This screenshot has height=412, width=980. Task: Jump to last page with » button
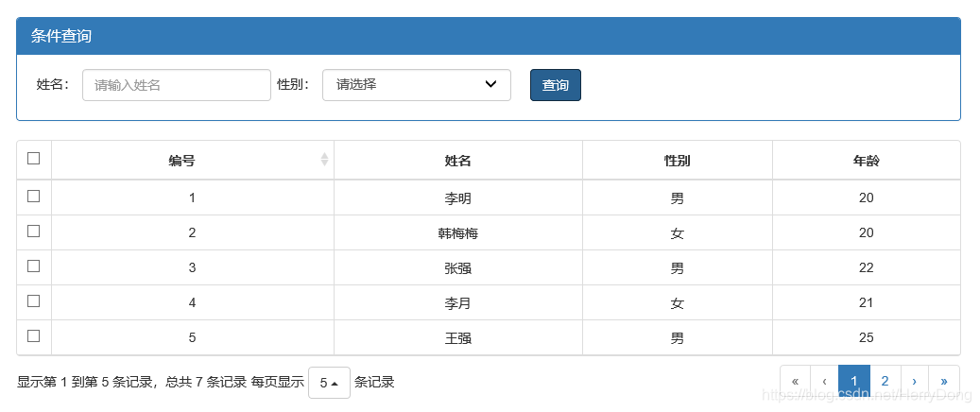pos(944,382)
